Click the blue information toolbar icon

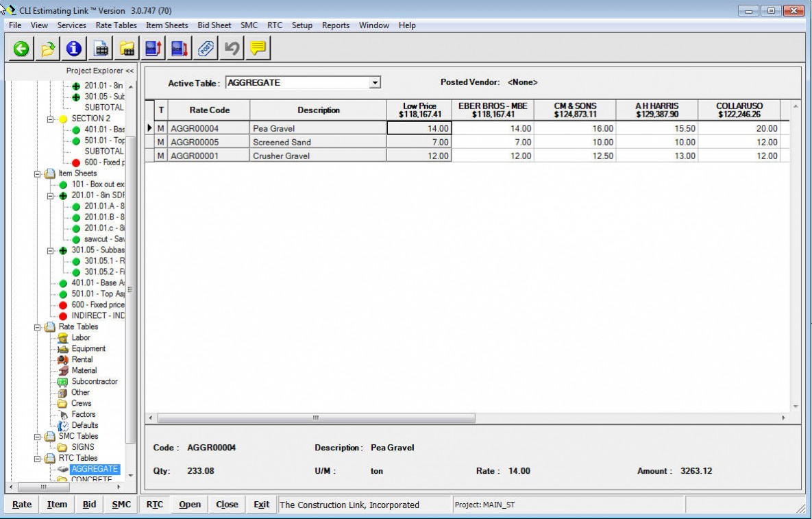tap(73, 49)
